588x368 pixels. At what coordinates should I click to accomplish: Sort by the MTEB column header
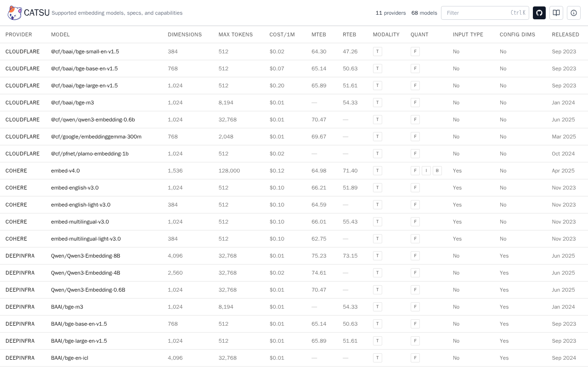tap(319, 34)
